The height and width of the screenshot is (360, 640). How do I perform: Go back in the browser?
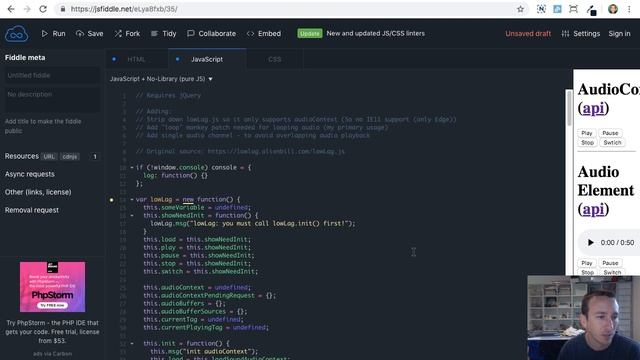pos(11,9)
